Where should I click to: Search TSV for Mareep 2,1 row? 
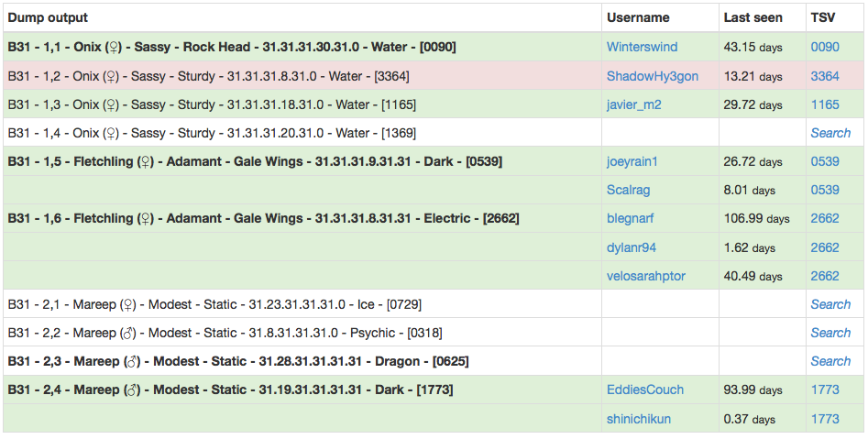830,304
